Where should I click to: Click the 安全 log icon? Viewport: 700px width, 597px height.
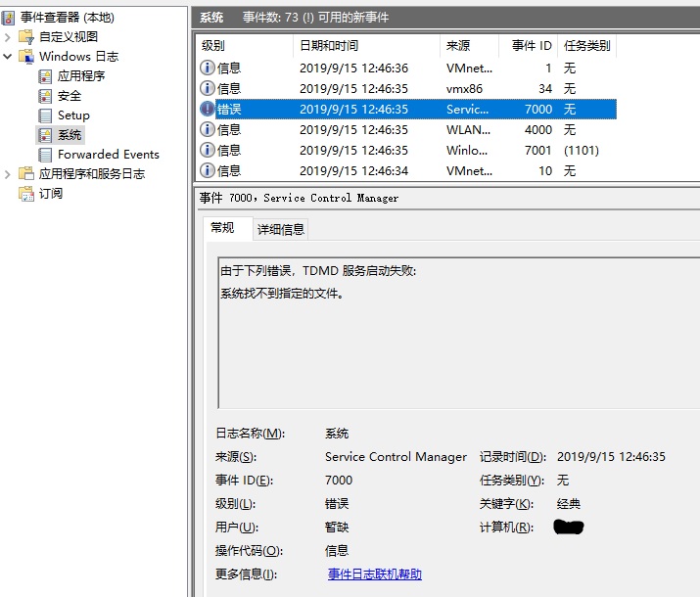(45, 96)
